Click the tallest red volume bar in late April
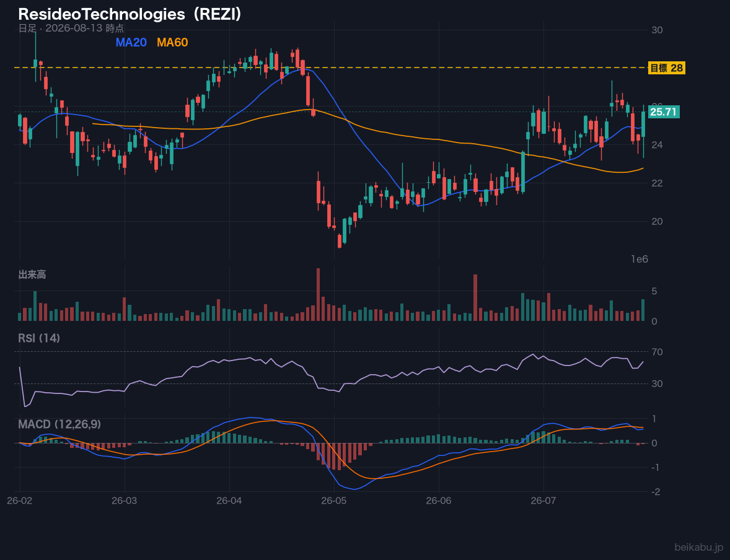This screenshot has width=730, height=560. (318, 294)
